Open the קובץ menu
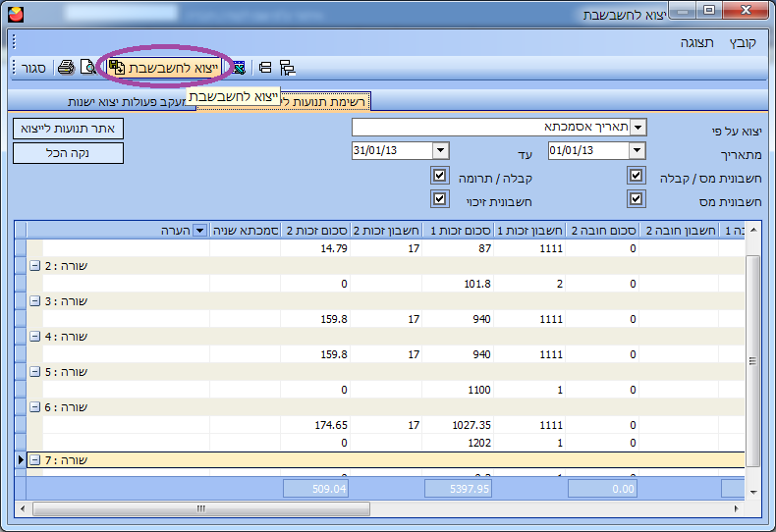This screenshot has height=532, width=776. coord(743,43)
